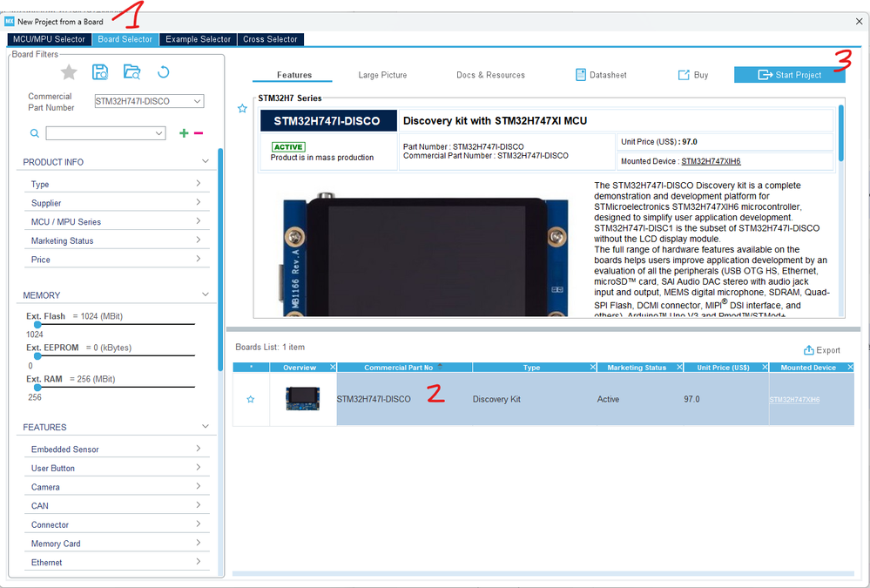The image size is (870, 588).
Task: Remove the Unit Price column
Action: [x=765, y=367]
